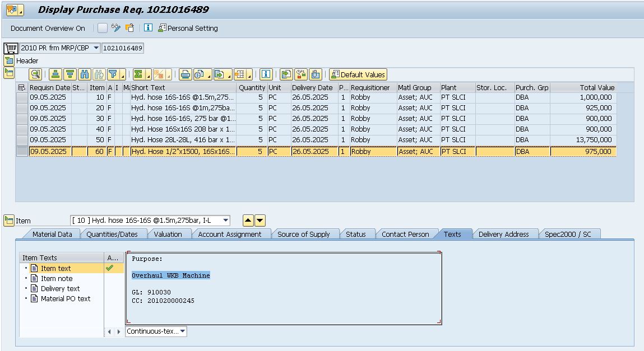The image size is (644, 351).
Task: Click the info icon in item toolbar
Action: (266, 74)
